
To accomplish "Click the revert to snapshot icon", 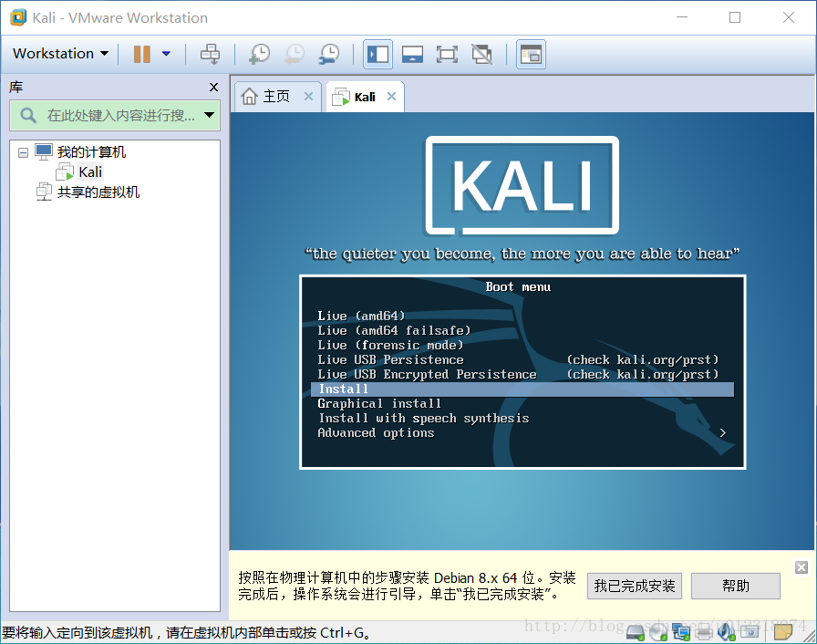I will (x=295, y=54).
